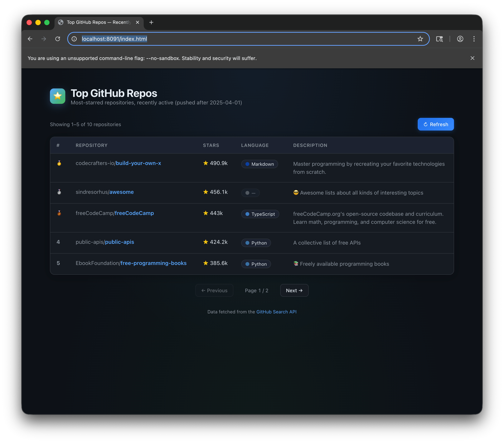Click the gold medal icon for rank one
This screenshot has width=504, height=443.
point(59,163)
